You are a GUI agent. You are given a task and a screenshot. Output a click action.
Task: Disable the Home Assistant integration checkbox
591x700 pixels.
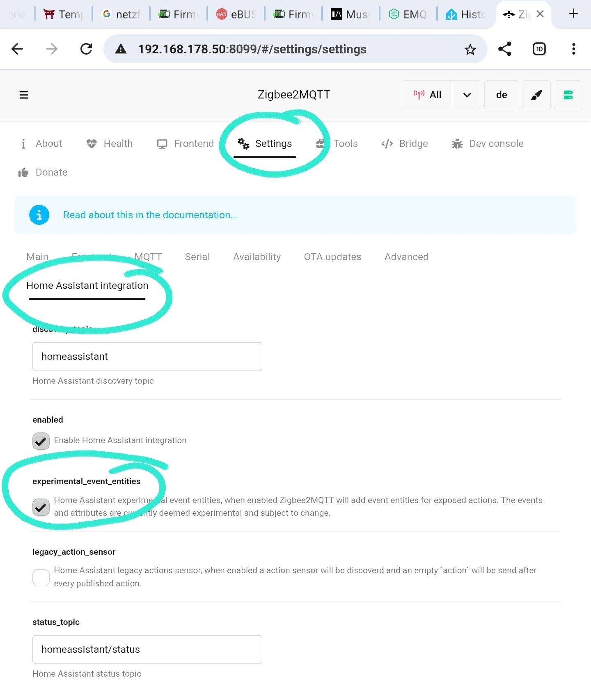pyautogui.click(x=41, y=441)
